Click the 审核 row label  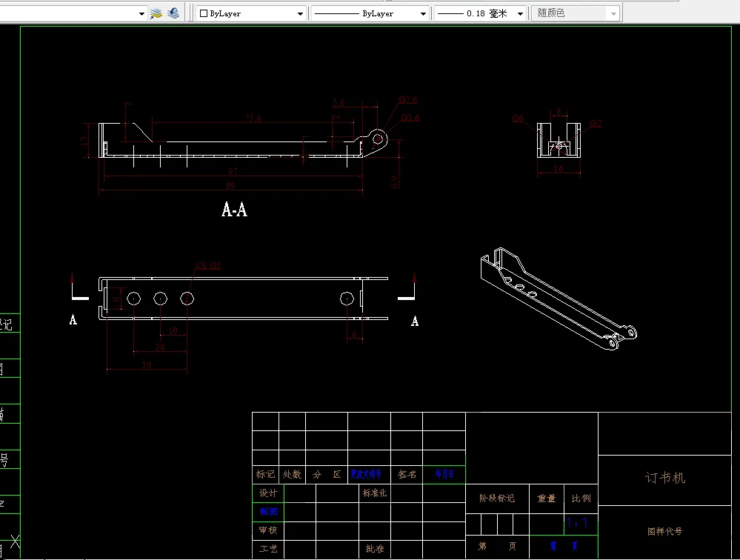pyautogui.click(x=268, y=530)
